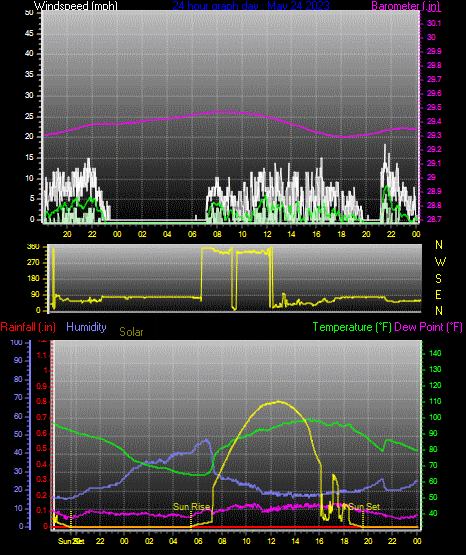466x555 pixels.
Task: Select the blue 'Humidity' legend label
Action: [x=86, y=327]
